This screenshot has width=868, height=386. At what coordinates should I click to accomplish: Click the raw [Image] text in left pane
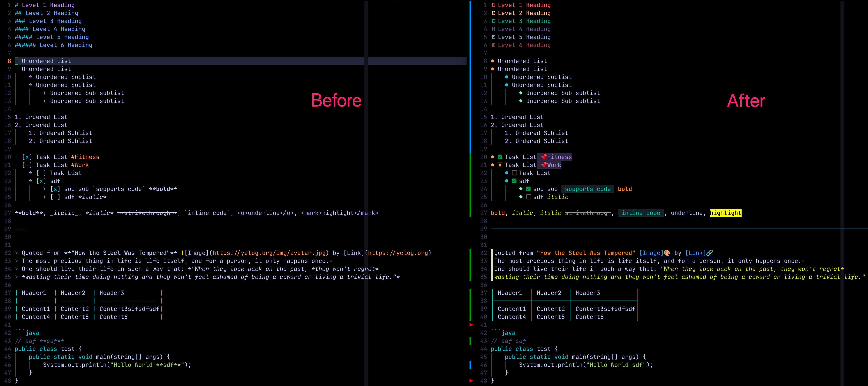pos(196,253)
